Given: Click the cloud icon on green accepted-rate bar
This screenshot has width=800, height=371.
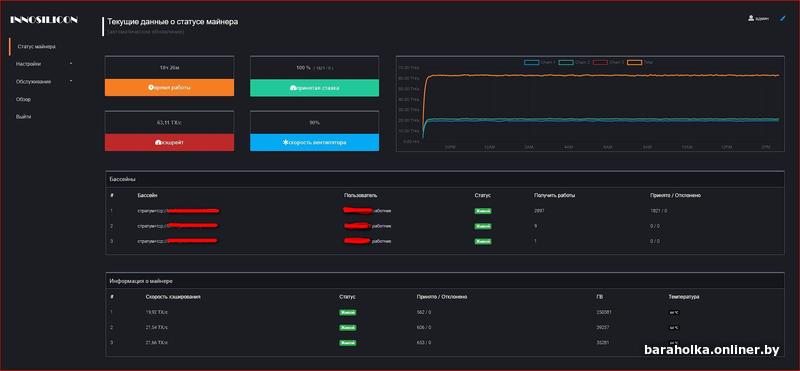Looking at the screenshot, I should pyautogui.click(x=293, y=88).
